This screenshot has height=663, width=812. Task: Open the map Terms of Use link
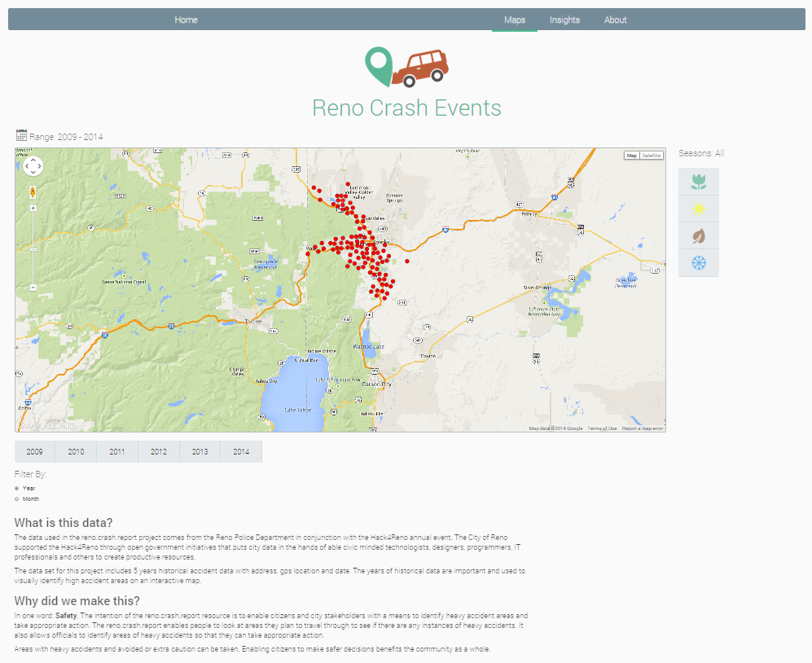coord(602,428)
